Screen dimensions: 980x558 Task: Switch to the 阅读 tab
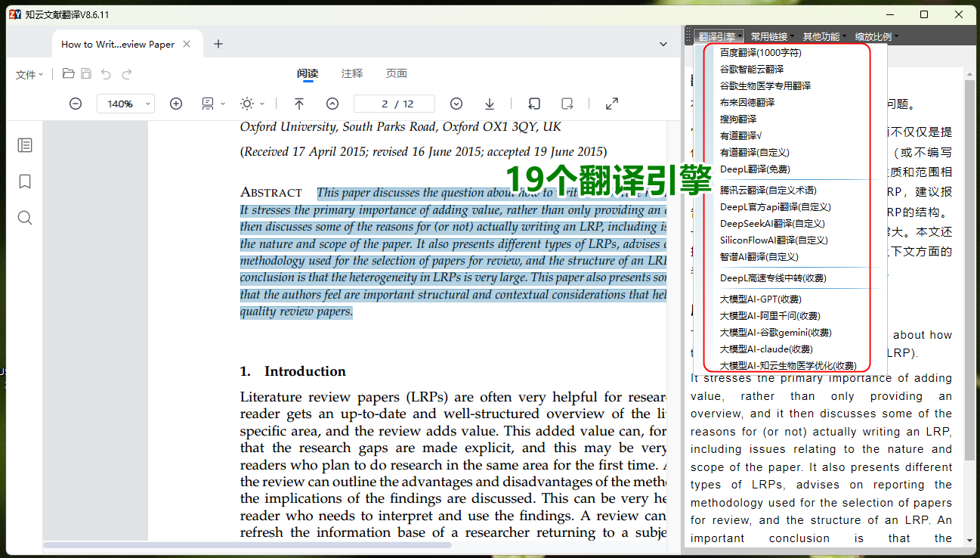(308, 73)
